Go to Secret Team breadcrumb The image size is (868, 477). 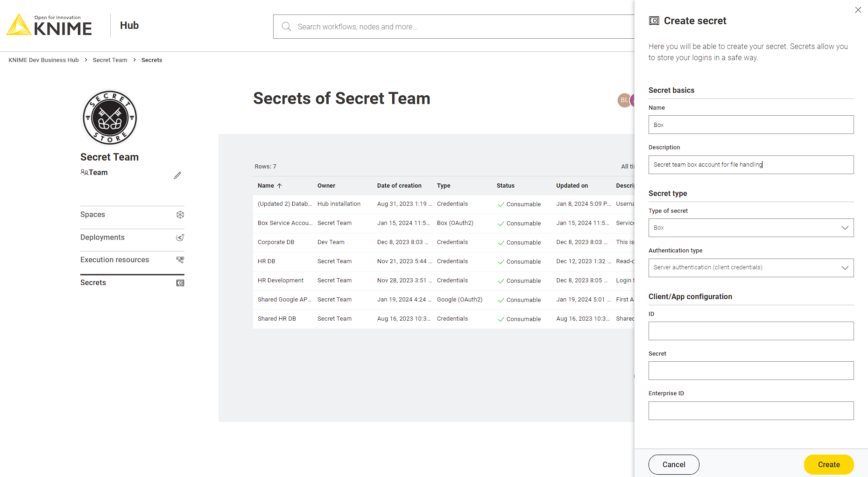[110, 60]
